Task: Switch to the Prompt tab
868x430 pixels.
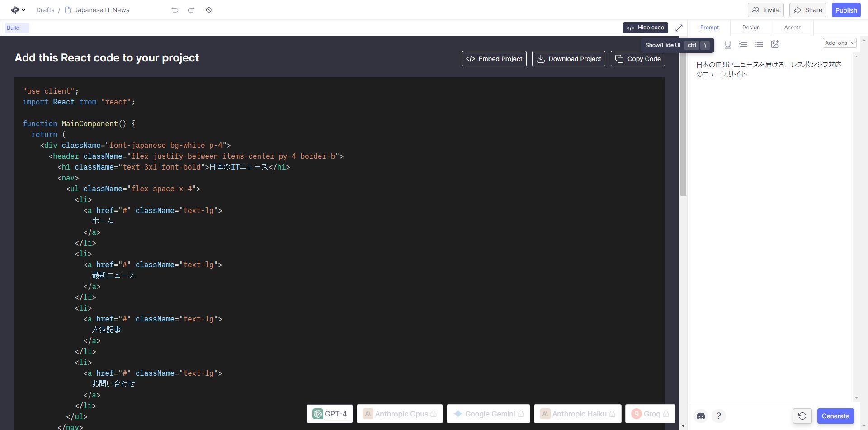Action: 709,28
